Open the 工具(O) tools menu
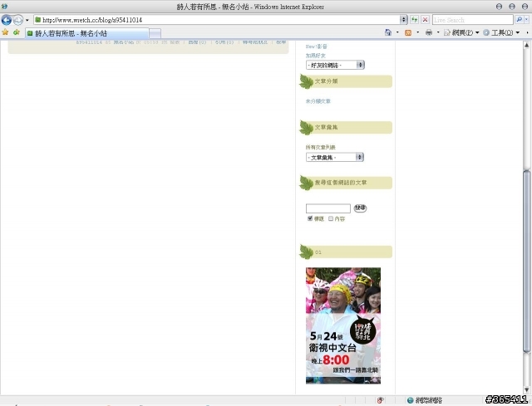The height and width of the screenshot is (406, 532). coord(501,32)
